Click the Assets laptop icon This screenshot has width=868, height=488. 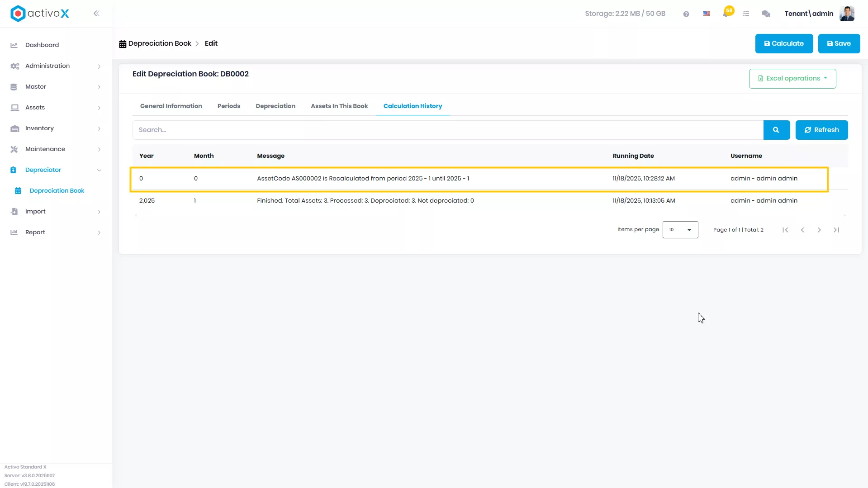click(x=14, y=108)
